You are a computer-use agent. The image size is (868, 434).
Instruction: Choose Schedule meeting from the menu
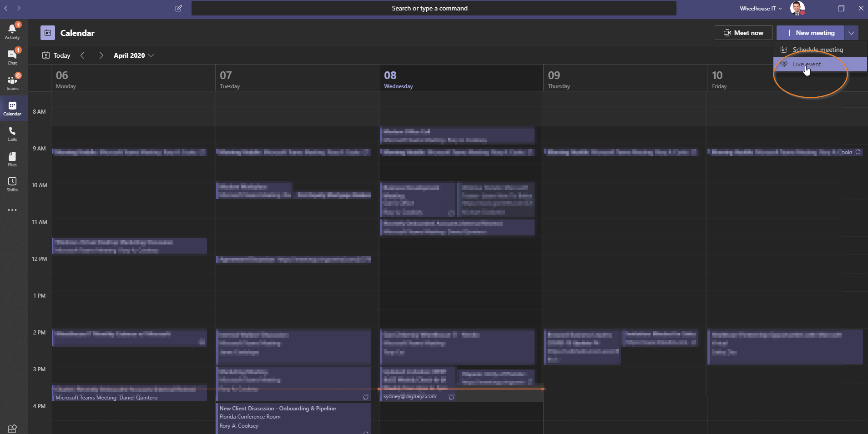point(820,50)
